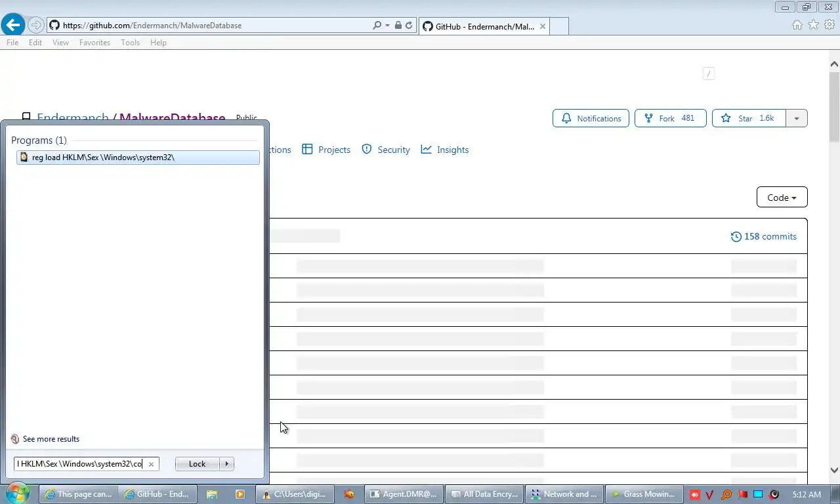
Task: View the 158 commits history
Action: click(x=763, y=236)
